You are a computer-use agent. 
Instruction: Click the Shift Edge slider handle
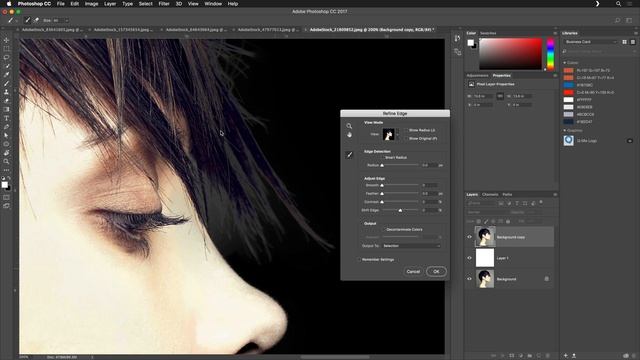(x=400, y=210)
